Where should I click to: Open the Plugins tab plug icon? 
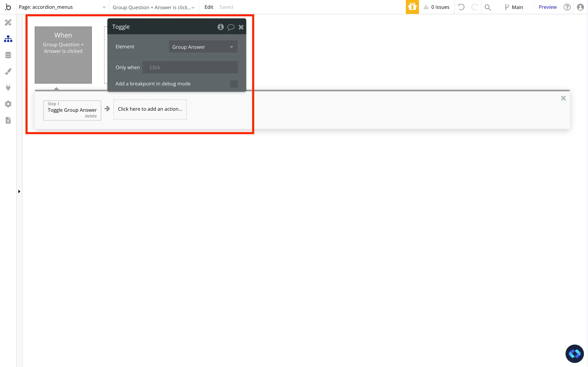coord(8,88)
